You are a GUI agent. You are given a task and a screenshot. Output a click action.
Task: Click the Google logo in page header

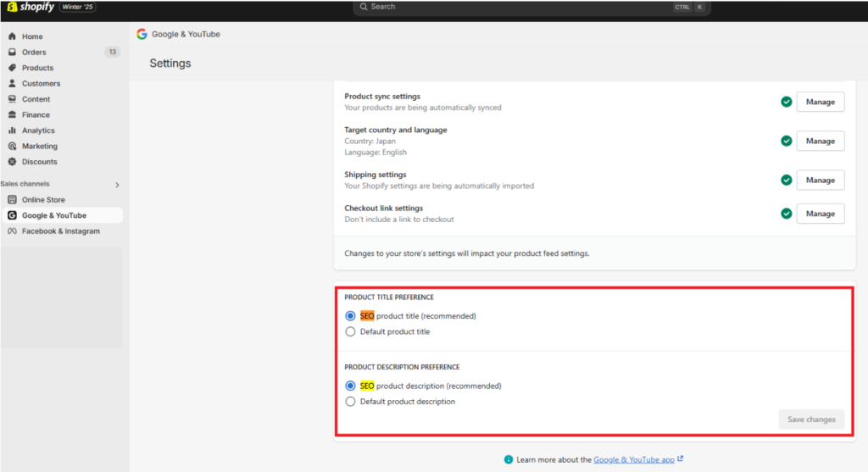[x=142, y=34]
